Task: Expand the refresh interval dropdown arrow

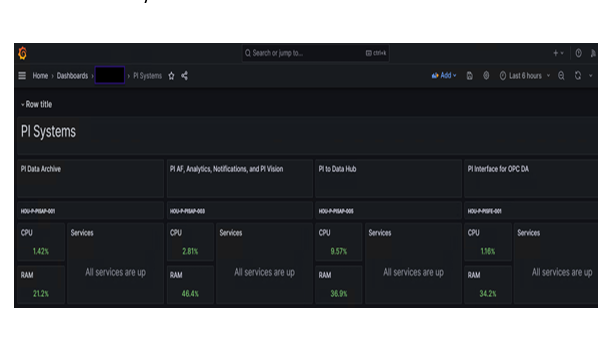Action: [x=591, y=76]
